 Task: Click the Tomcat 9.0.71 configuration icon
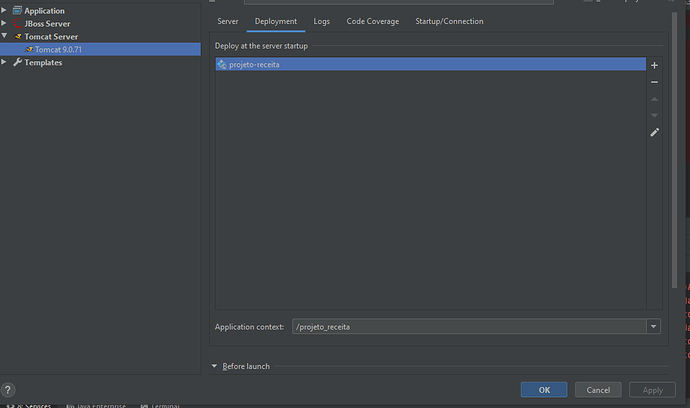(29, 49)
